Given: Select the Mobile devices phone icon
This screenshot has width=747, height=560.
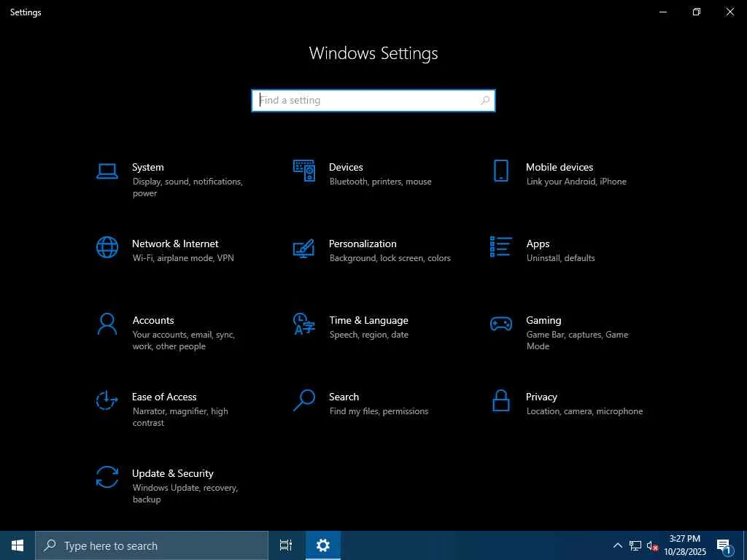Looking at the screenshot, I should click(500, 171).
